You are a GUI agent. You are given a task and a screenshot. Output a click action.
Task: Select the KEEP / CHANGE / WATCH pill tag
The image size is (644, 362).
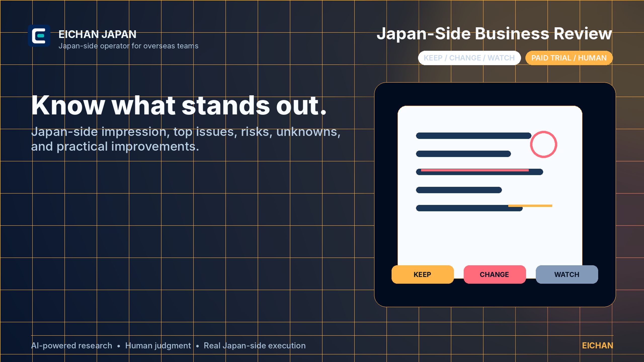469,58
